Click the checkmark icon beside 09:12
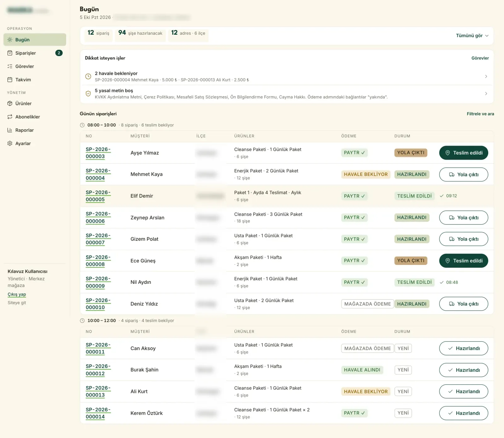The image size is (504, 438). pos(442,196)
